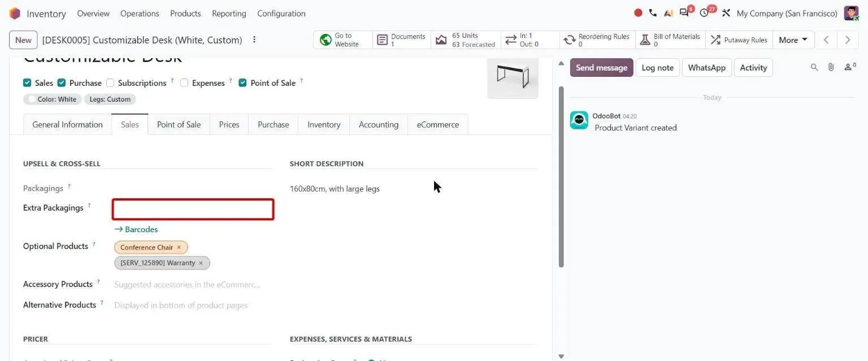Remove the Conference Chair tag
This screenshot has width=868, height=361.
coord(179,247)
